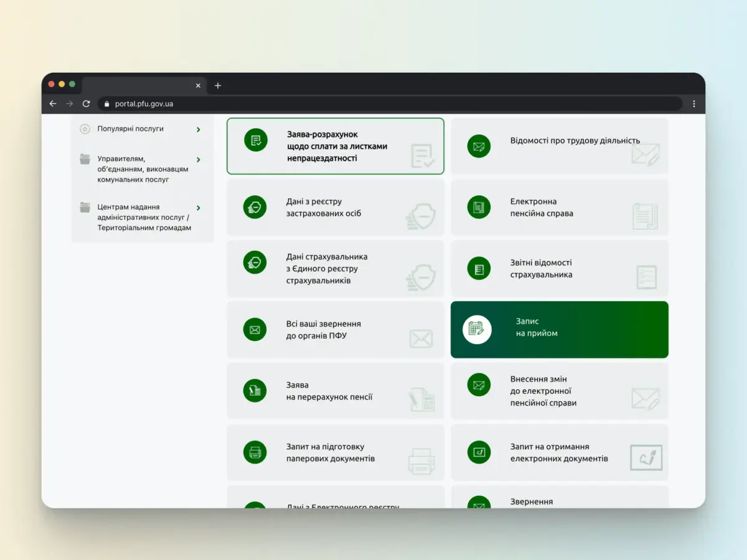Click the icon for Заява на перерахунок пенсії
Image resolution: width=747 pixels, height=560 pixels.
255,391
